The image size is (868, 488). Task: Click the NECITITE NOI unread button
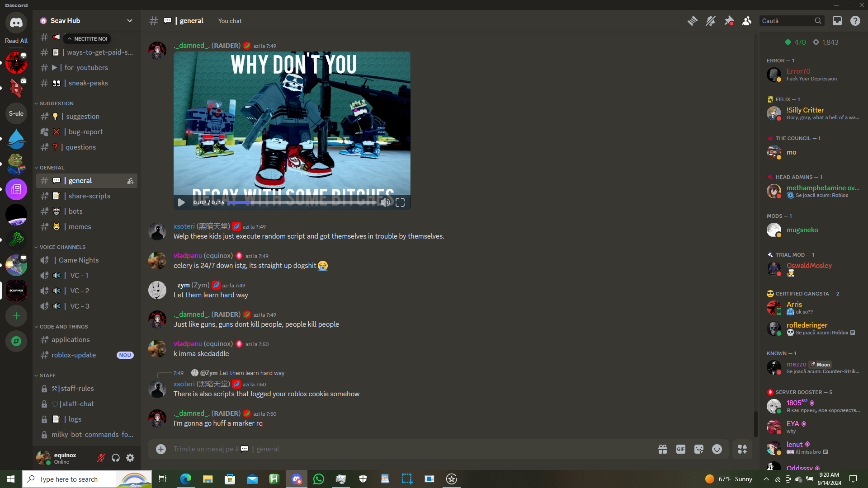pyautogui.click(x=88, y=39)
